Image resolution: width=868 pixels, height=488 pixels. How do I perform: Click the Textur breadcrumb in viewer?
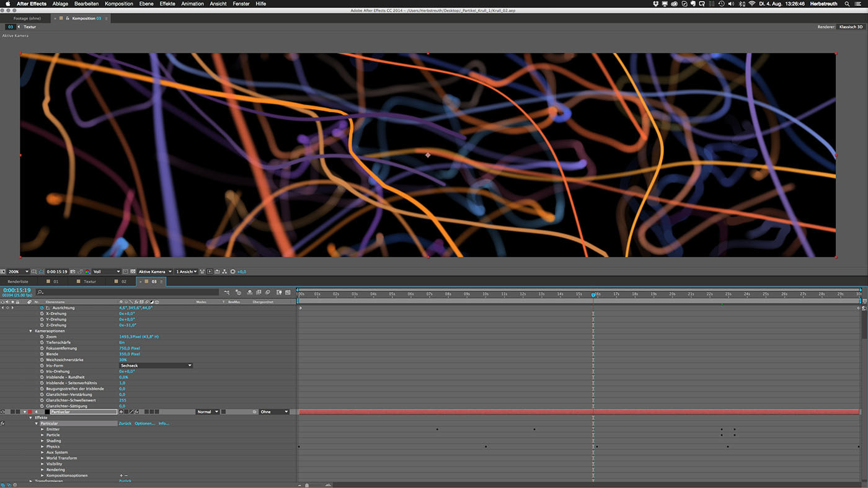tap(30, 27)
